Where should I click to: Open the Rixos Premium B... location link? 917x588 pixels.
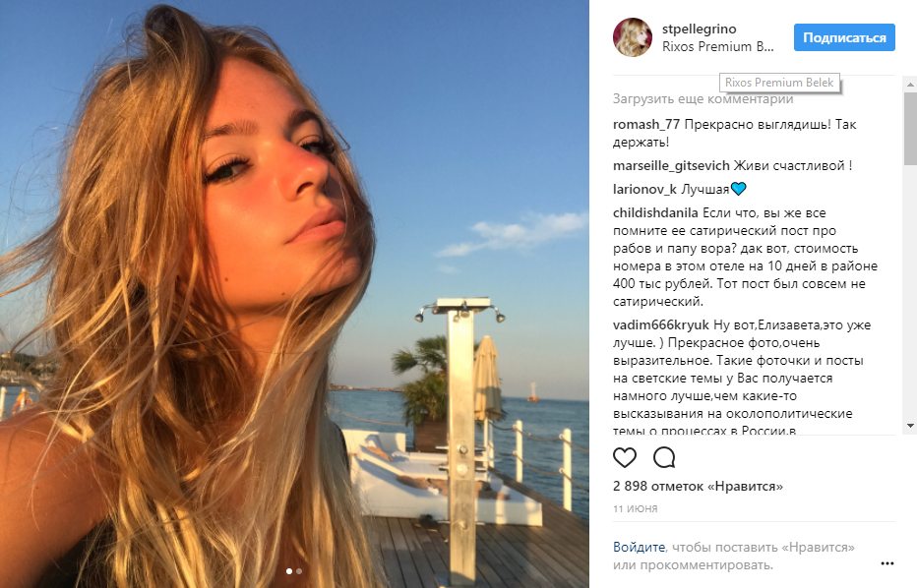(717, 47)
